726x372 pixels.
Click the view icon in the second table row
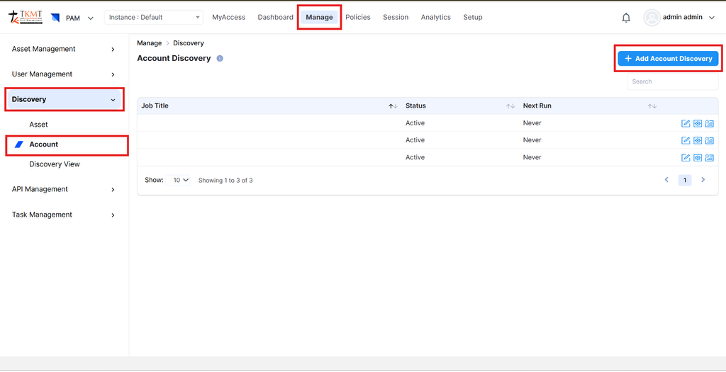click(x=697, y=140)
